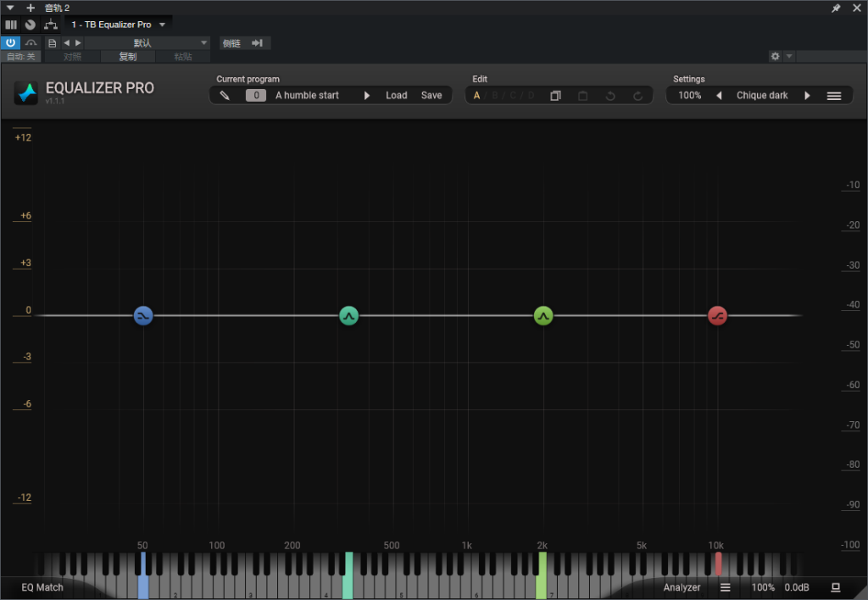Click the undo icon in Edit
The height and width of the screenshot is (600, 868).
point(610,96)
